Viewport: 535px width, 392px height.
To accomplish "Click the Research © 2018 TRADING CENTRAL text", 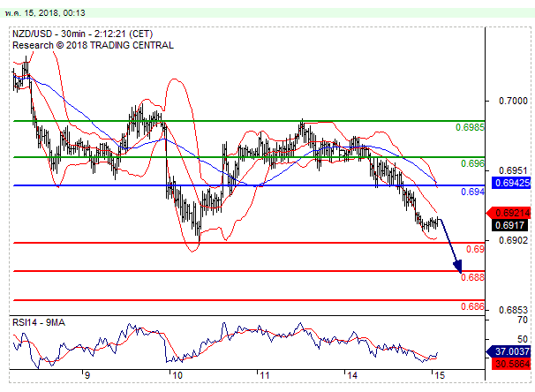I will click(93, 45).
